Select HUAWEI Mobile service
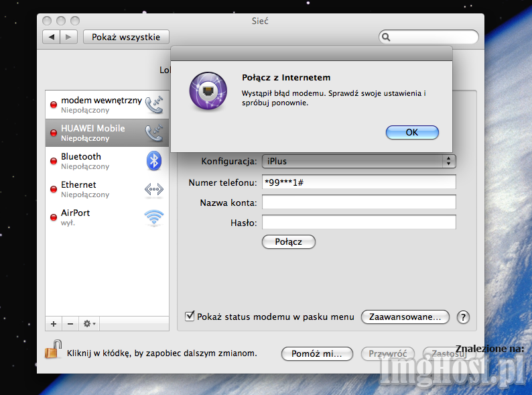 pyautogui.click(x=107, y=133)
